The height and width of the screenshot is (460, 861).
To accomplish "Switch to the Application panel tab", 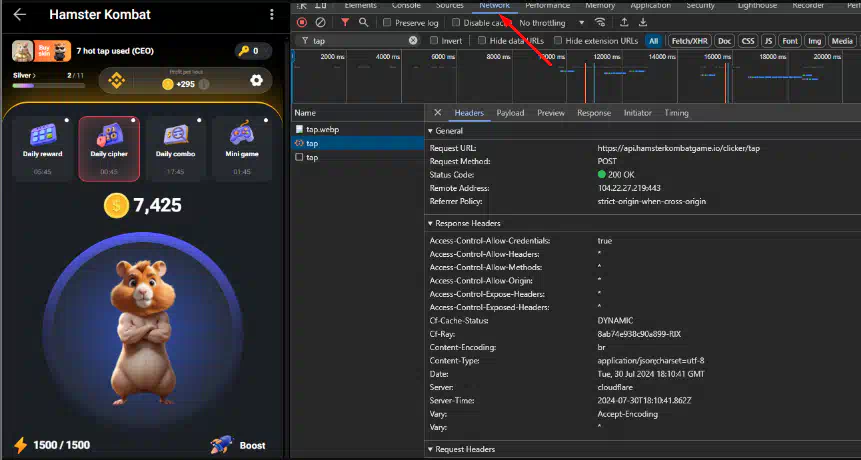I will pos(651,5).
